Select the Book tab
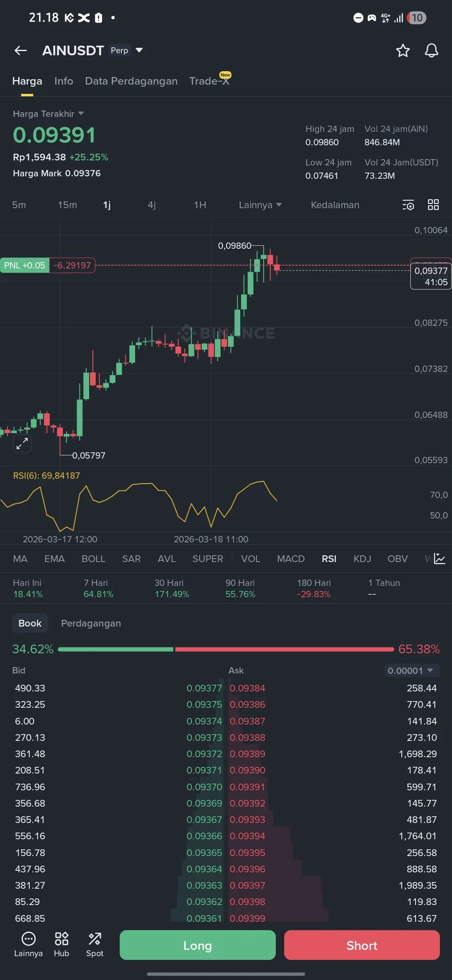This screenshot has height=980, width=452. pyautogui.click(x=30, y=623)
